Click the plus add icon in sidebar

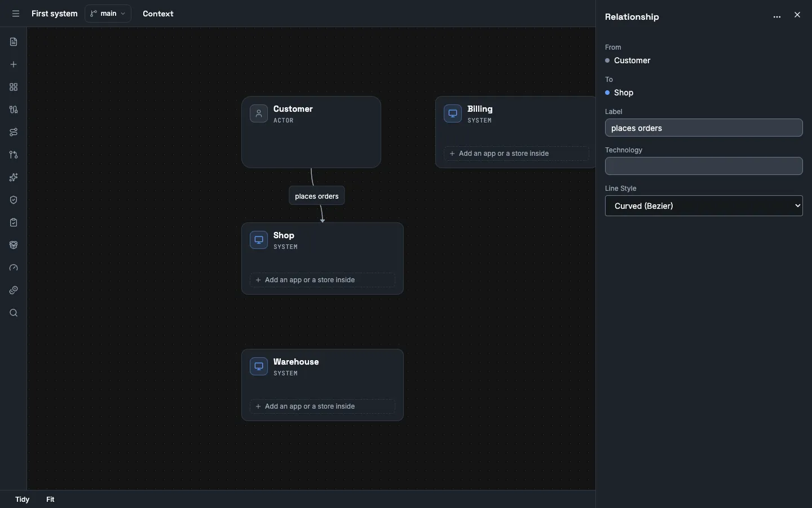point(14,64)
